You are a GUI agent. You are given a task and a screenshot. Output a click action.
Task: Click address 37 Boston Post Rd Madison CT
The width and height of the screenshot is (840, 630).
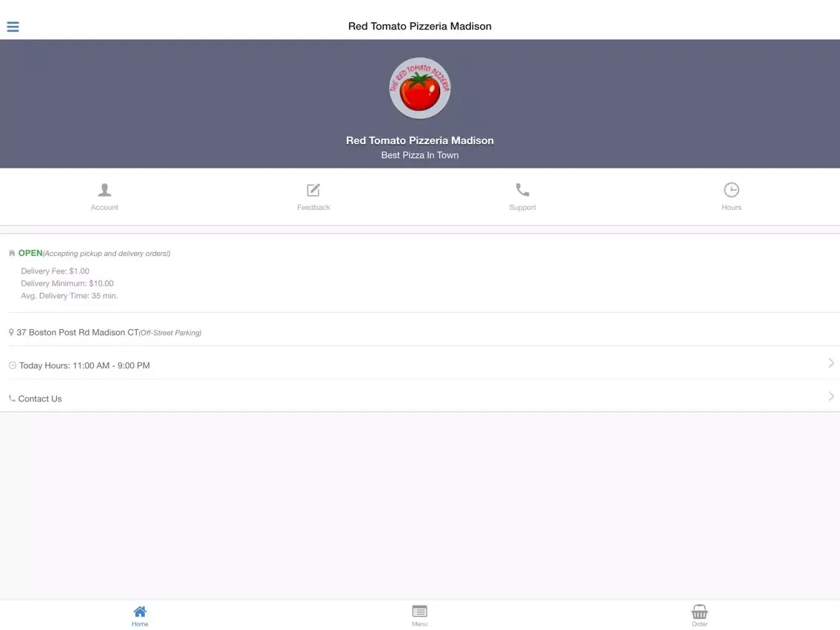78,332
